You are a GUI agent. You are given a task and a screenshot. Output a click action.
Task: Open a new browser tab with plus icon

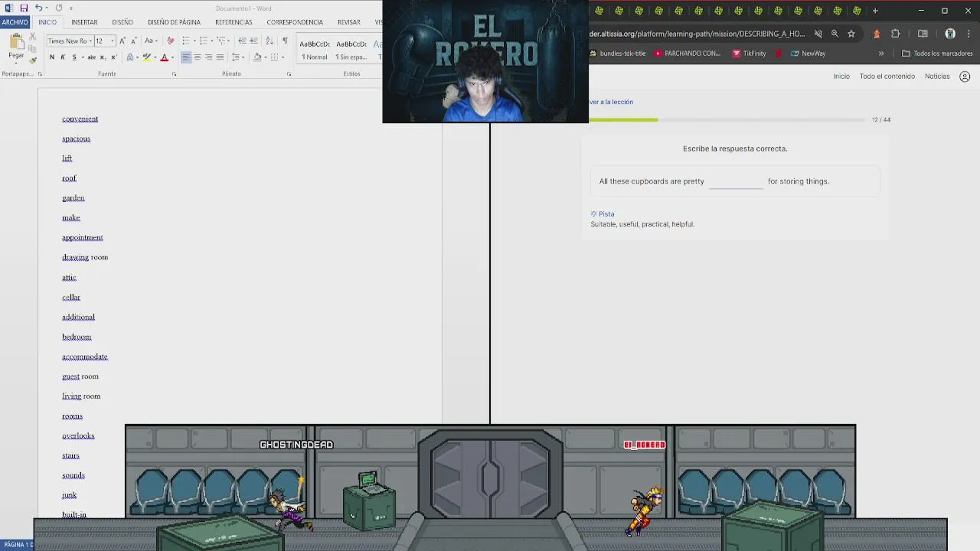[x=875, y=11]
